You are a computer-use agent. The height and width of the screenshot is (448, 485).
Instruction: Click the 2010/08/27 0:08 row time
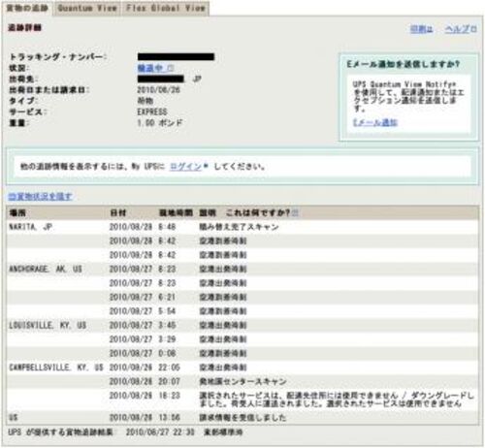[167, 353]
